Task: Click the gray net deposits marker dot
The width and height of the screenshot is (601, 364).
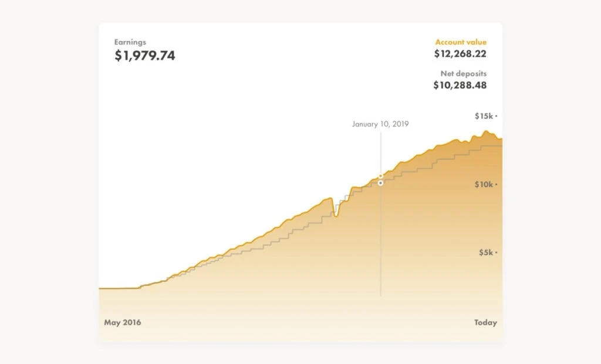Action: pos(380,183)
